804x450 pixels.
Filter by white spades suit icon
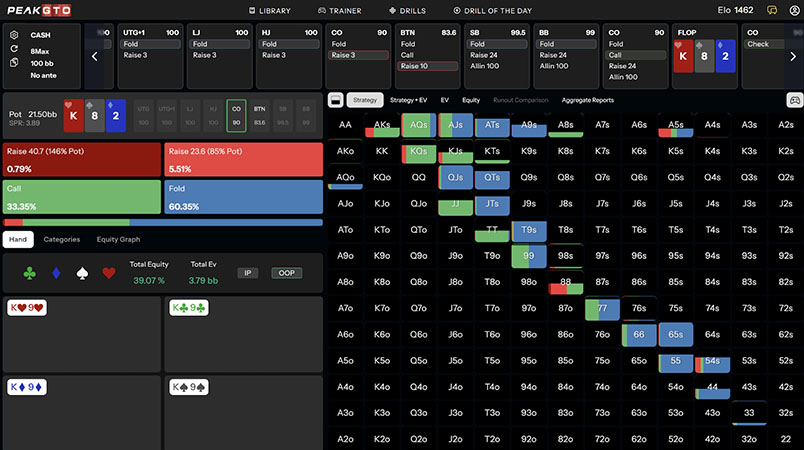click(81, 272)
